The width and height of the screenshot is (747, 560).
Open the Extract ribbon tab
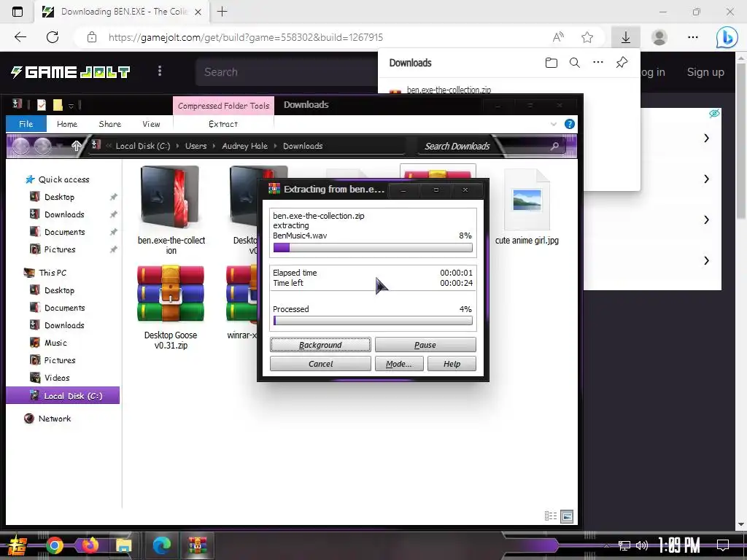(x=223, y=124)
